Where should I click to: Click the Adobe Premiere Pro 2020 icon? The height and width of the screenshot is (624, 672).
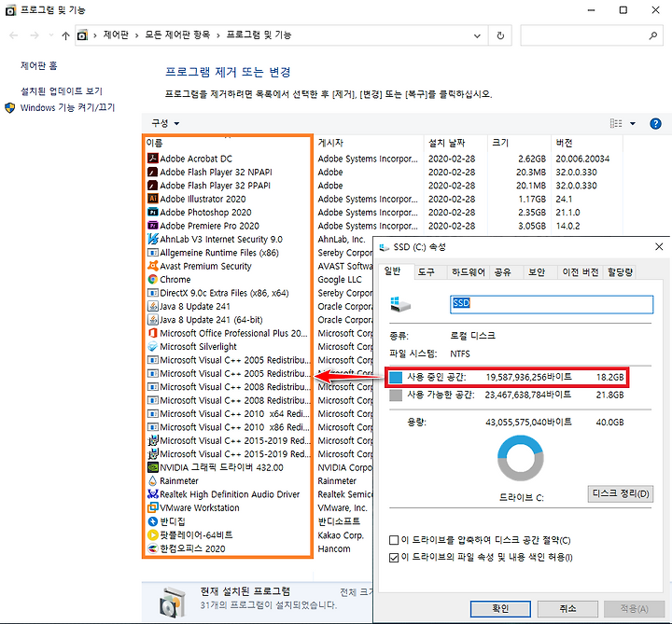tap(152, 226)
